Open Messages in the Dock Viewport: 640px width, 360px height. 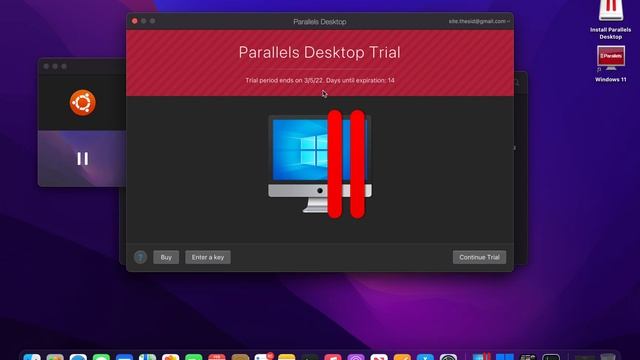pyautogui.click(x=101, y=357)
